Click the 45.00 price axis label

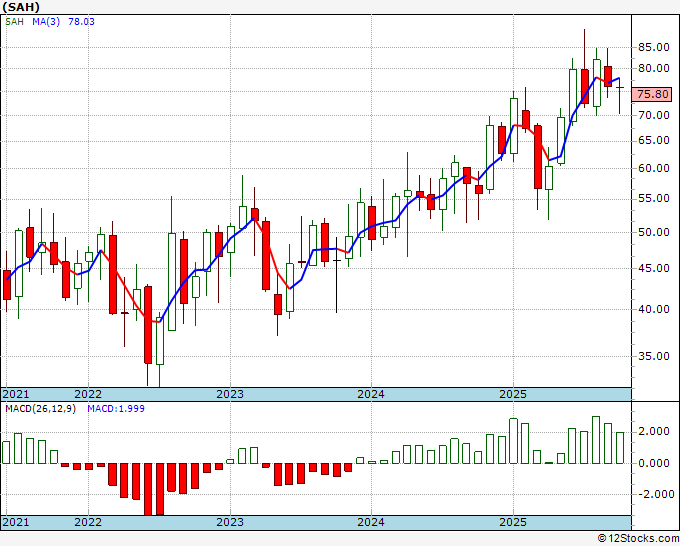point(654,268)
